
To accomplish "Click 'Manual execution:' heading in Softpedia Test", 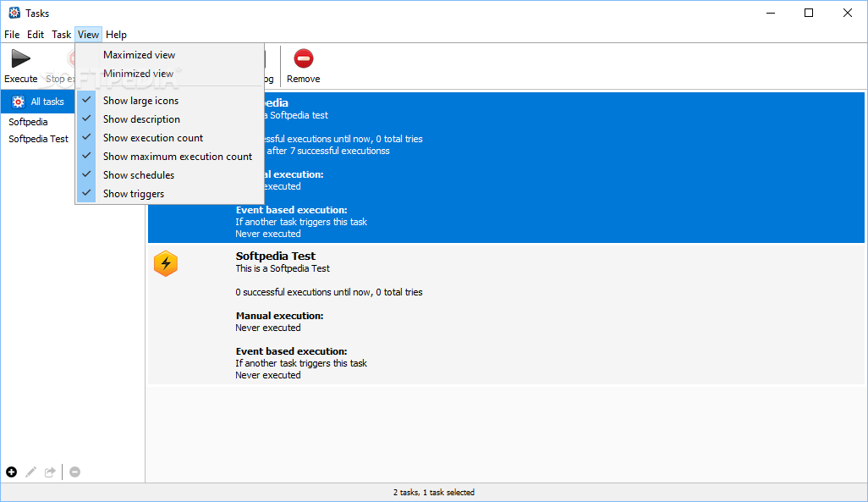I will [279, 316].
